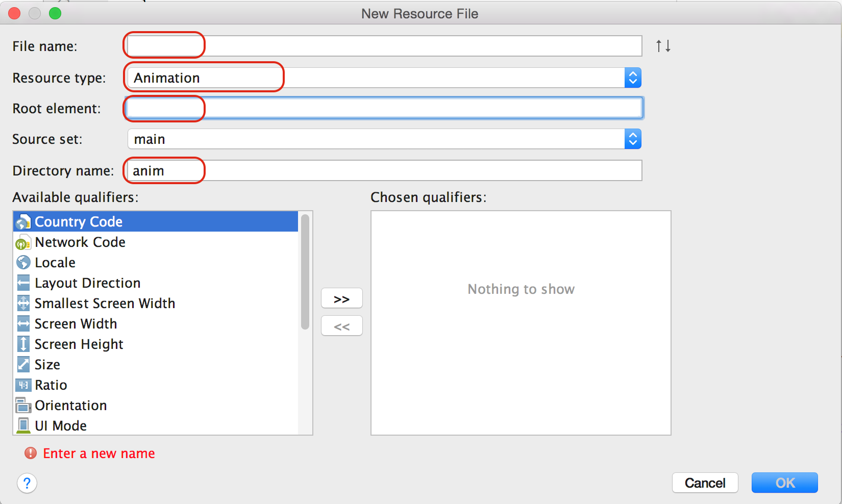
Task: Select Size qualifier
Action: coord(156,364)
